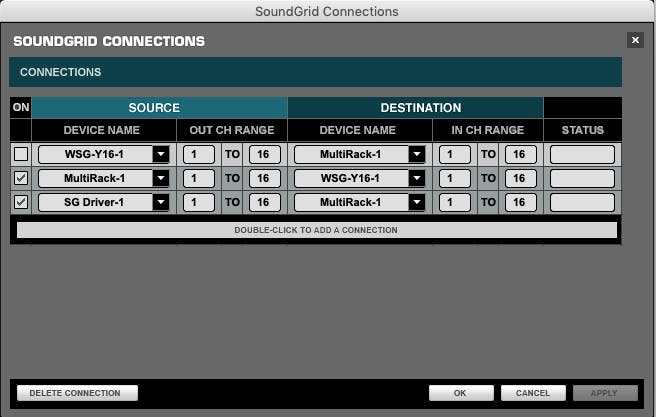The image size is (656, 417).
Task: Click in channel end field in MultiRack-1 source row
Action: tap(521, 178)
